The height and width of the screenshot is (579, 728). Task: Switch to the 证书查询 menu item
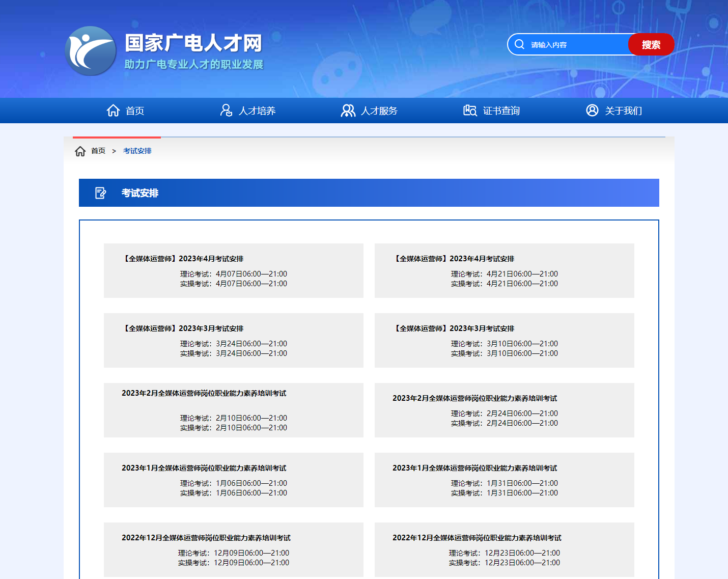pyautogui.click(x=501, y=111)
